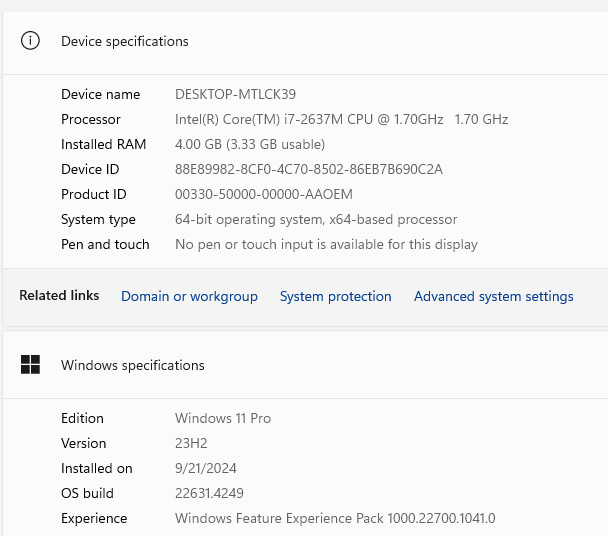Click the Device name label

point(100,94)
